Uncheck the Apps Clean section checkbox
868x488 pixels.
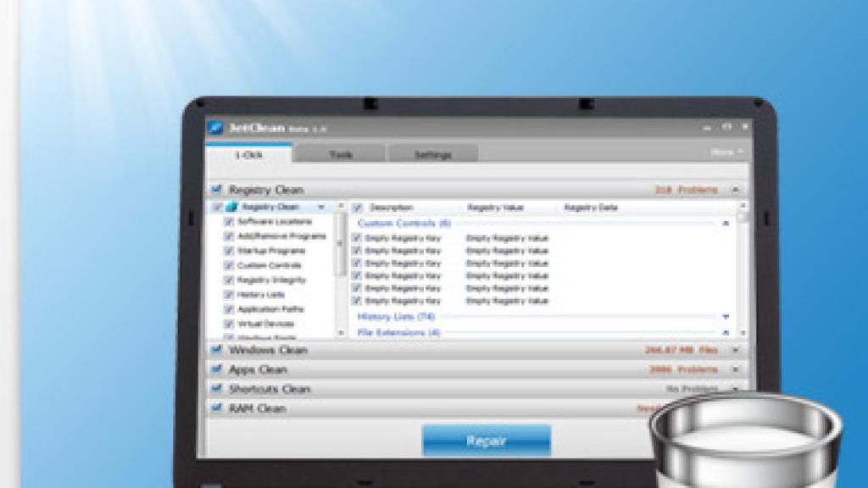tap(216, 369)
